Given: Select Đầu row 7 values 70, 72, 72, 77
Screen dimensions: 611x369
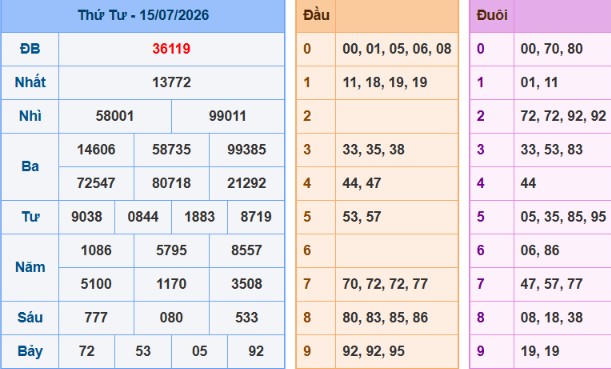Looking at the screenshot, I should (x=385, y=283).
